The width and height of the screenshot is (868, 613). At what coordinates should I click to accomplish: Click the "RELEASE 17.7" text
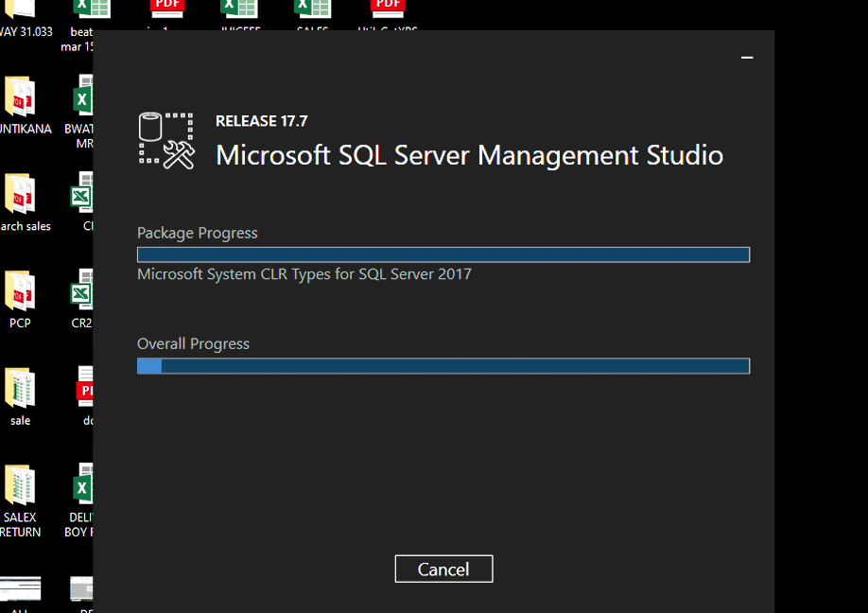pyautogui.click(x=261, y=121)
